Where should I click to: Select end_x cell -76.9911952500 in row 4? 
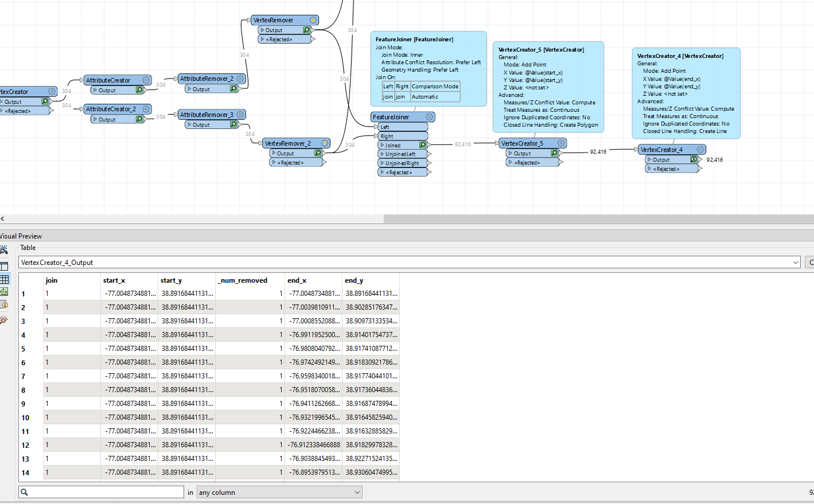click(313, 335)
